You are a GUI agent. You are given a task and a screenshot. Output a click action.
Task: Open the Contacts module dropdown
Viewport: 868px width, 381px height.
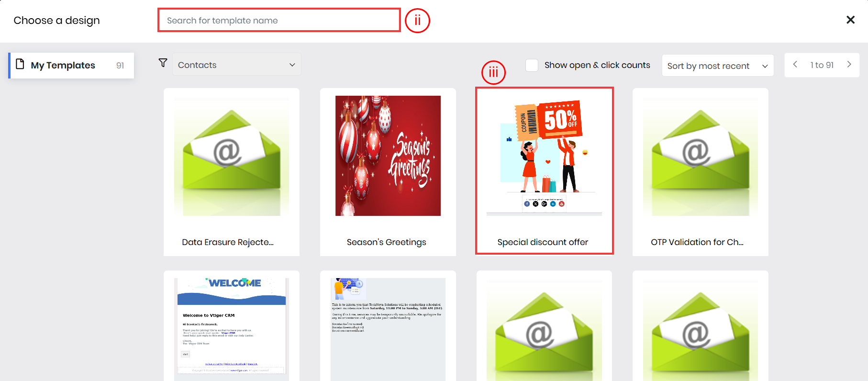coord(237,65)
